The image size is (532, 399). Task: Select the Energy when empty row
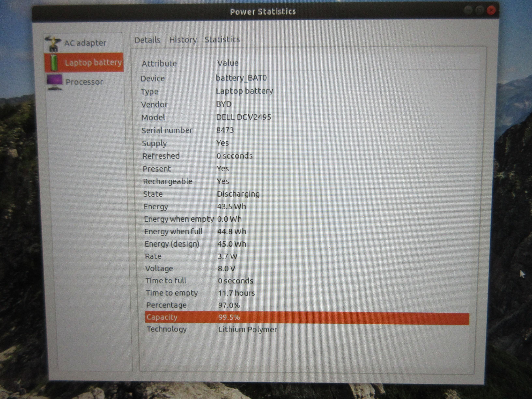coord(307,219)
